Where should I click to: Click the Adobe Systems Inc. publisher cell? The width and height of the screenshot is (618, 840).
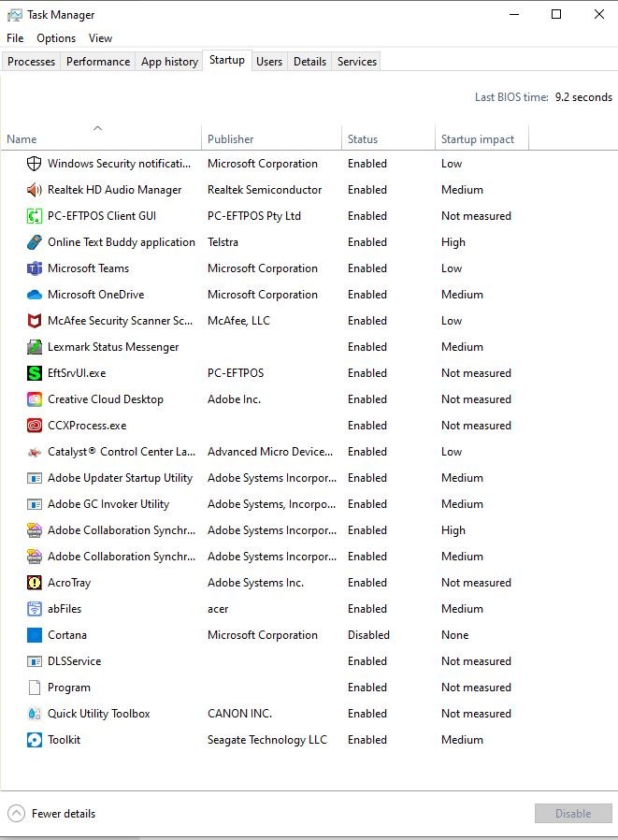tap(255, 583)
